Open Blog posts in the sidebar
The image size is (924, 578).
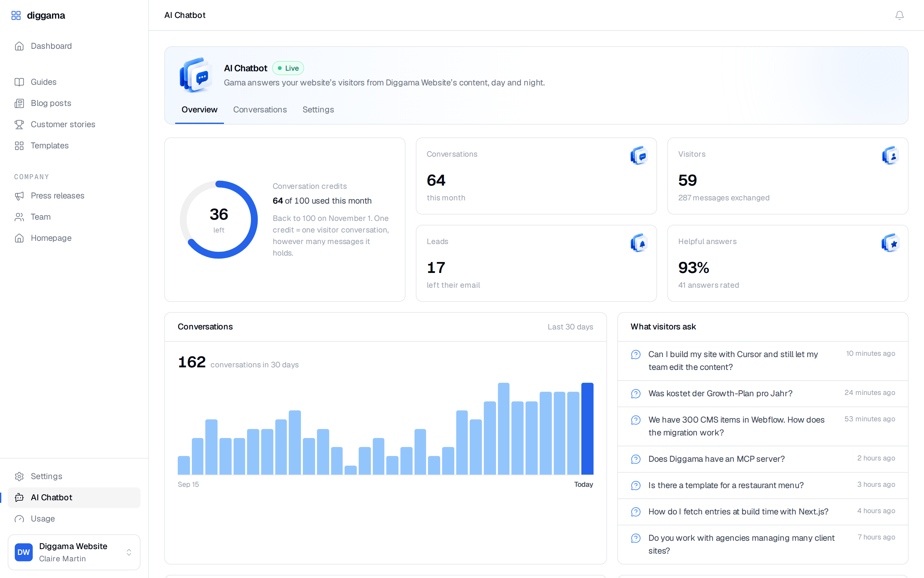(74, 103)
